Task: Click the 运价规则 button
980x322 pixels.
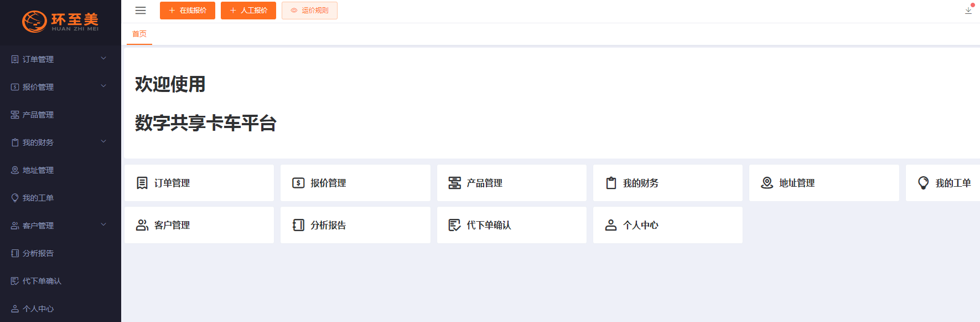Action: click(x=309, y=10)
